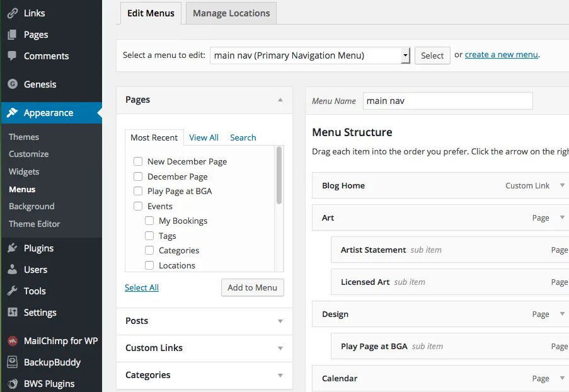The image size is (569, 392).
Task: Follow the create a new menu link
Action: coord(501,55)
